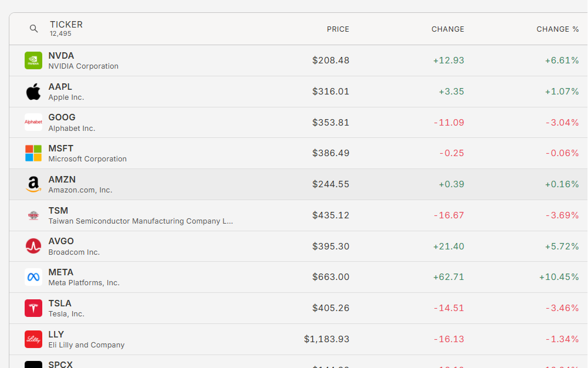This screenshot has width=588, height=368.
Task: Select the Amazon.com, Inc. company name
Action: (80, 190)
